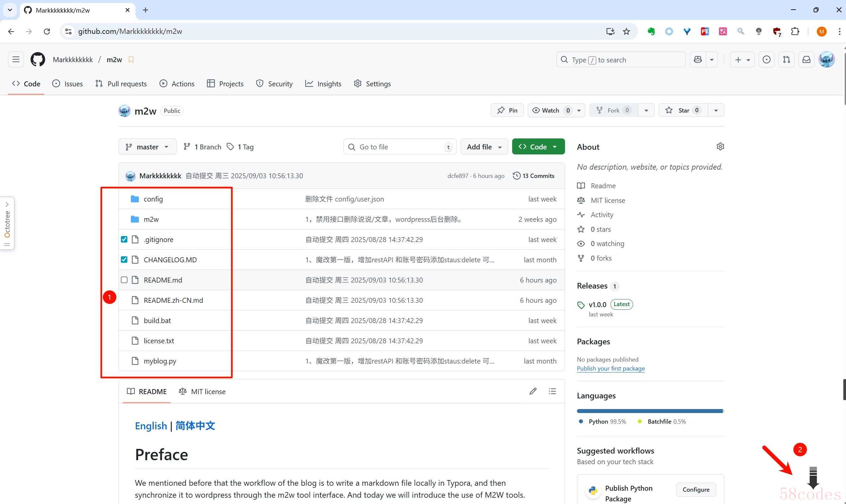Open the GitHub homepage logo
Viewport: 846px width, 504px height.
38,59
